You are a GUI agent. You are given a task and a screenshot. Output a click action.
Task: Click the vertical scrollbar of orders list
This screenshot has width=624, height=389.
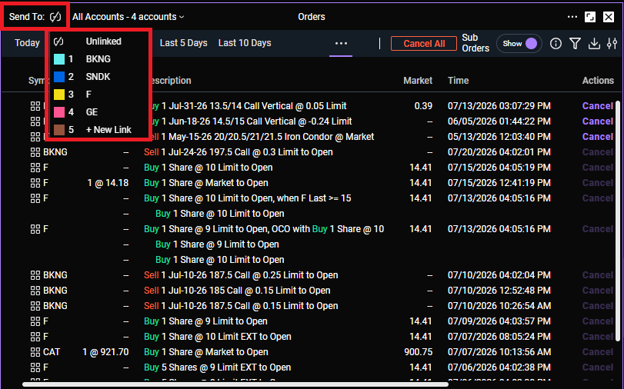[618, 221]
